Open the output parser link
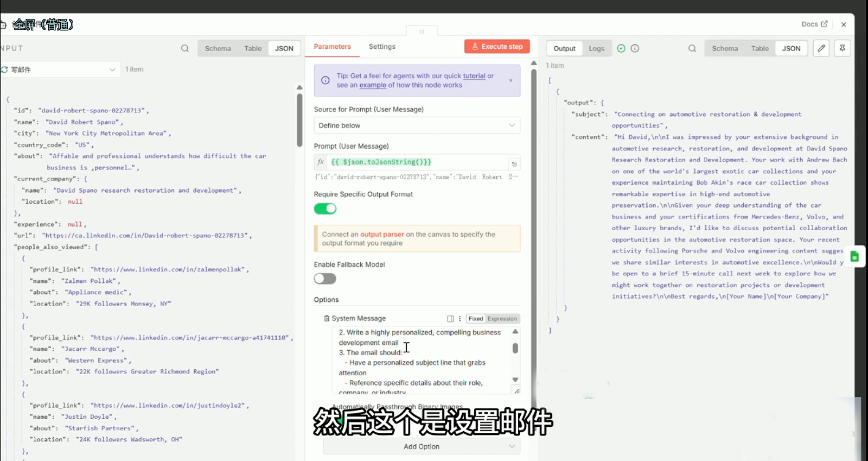Screen dimensions: 868x461 (382, 235)
